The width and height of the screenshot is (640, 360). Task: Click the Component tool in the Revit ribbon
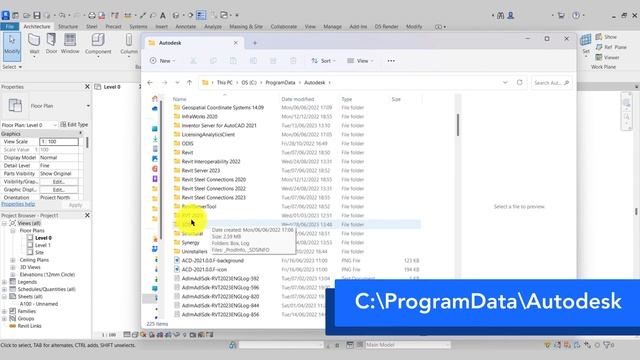click(98, 44)
